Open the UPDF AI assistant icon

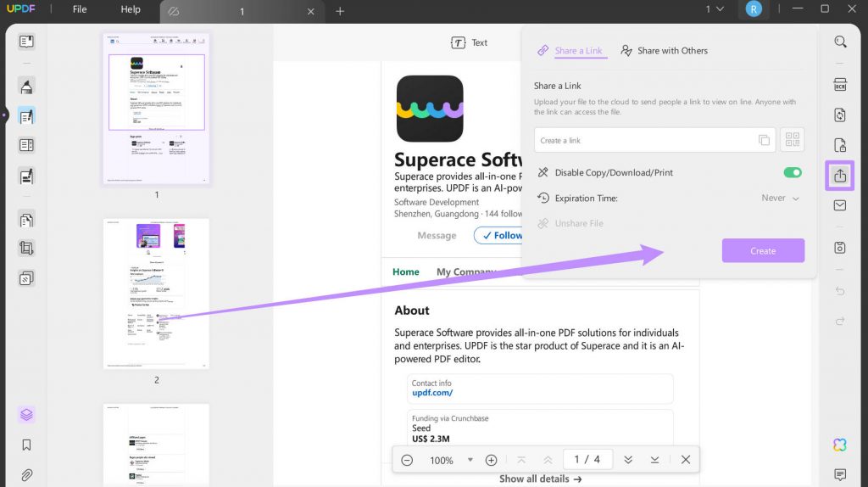840,445
